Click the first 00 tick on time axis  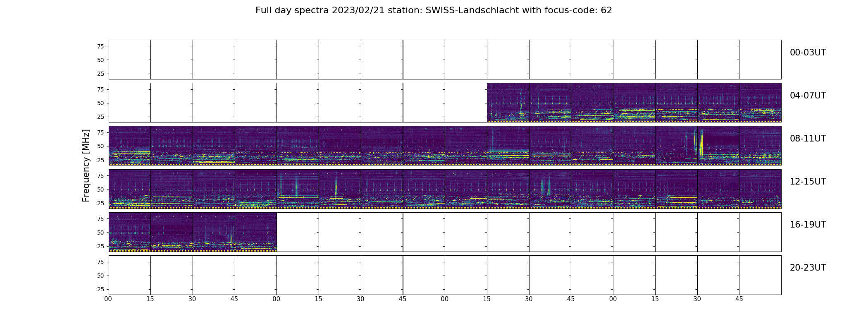[x=108, y=299]
